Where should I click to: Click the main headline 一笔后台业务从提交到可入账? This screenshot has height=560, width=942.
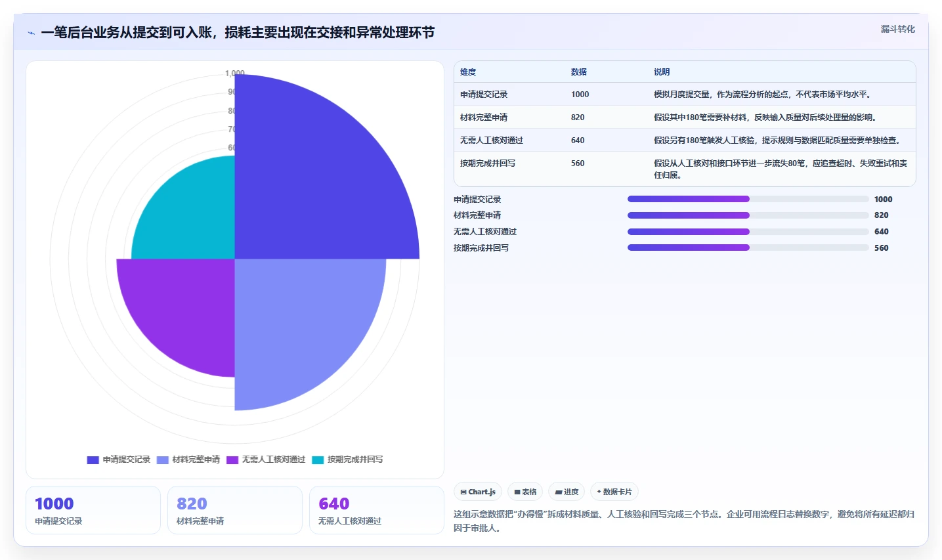(238, 33)
